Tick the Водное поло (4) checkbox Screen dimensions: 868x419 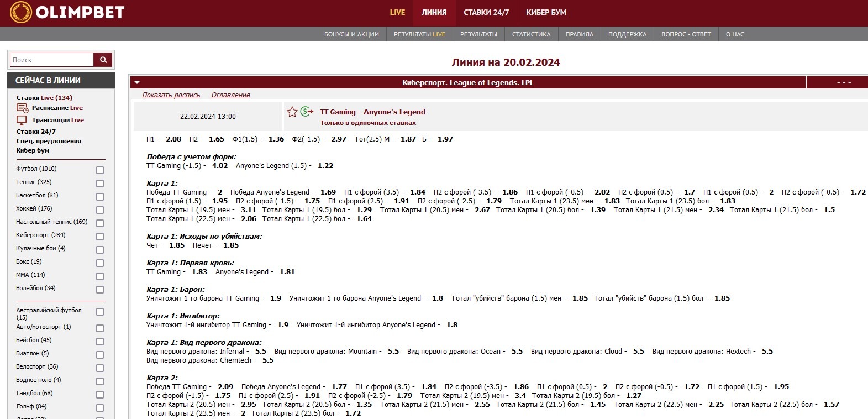click(x=100, y=381)
